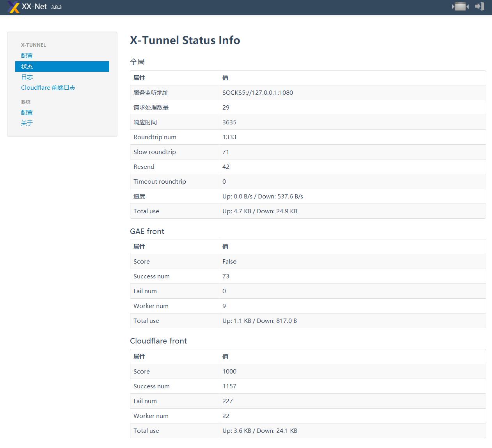Image resolution: width=492 pixels, height=448 pixels.
Task: Open the 系统 配置 settings page
Action: click(x=27, y=112)
